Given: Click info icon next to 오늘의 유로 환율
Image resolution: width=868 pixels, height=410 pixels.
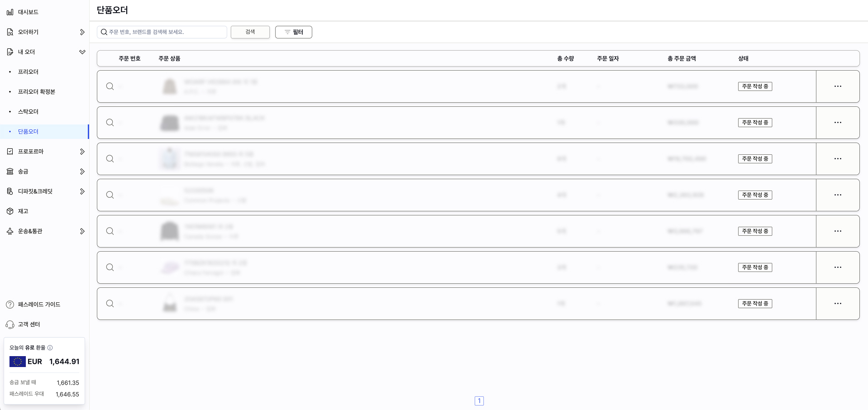Looking at the screenshot, I should pos(50,348).
